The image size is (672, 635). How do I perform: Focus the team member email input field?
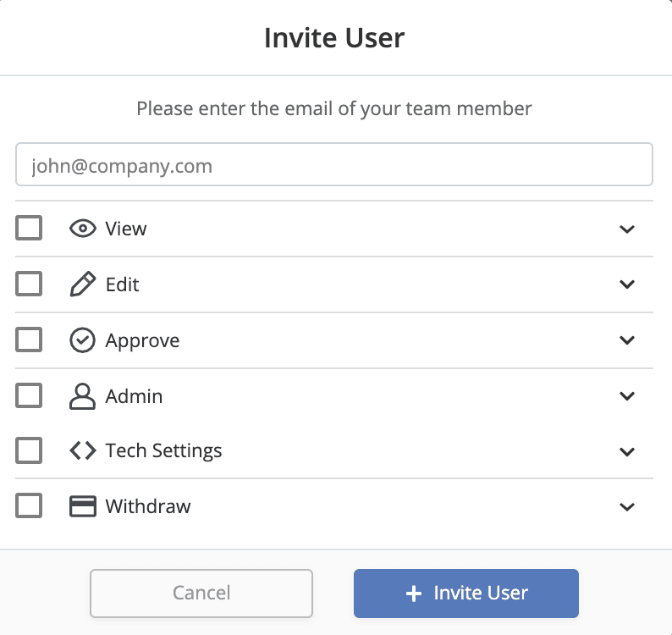[334, 165]
